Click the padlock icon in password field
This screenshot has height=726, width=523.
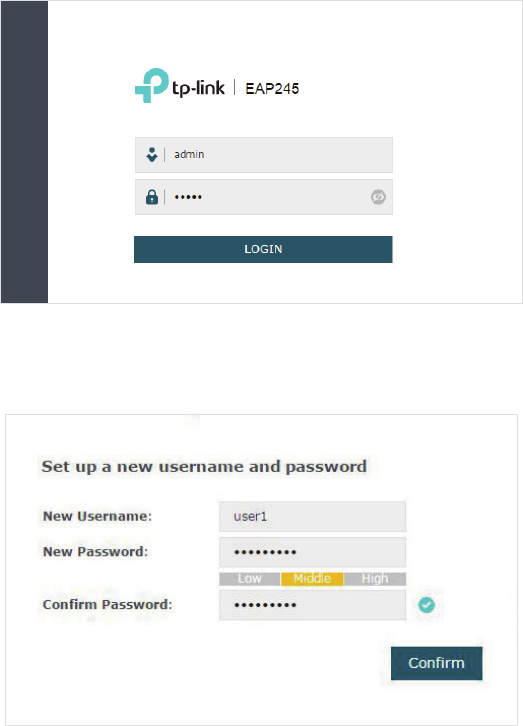click(152, 197)
